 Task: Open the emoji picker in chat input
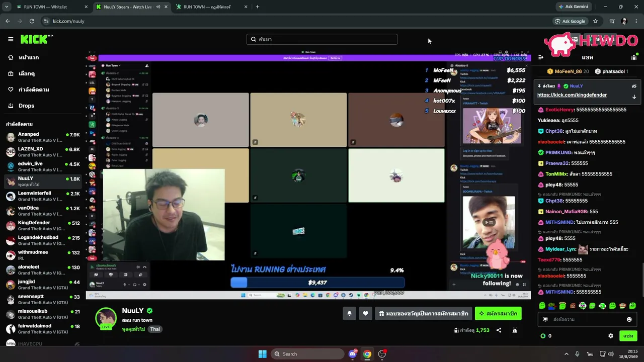629,319
